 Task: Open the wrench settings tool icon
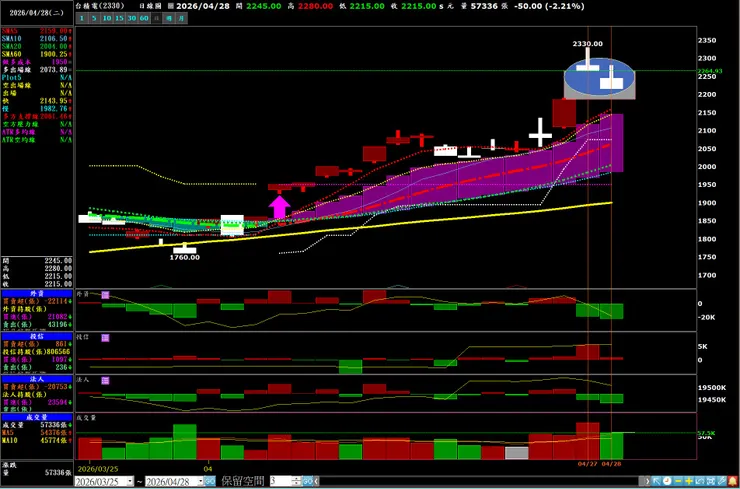point(721,481)
